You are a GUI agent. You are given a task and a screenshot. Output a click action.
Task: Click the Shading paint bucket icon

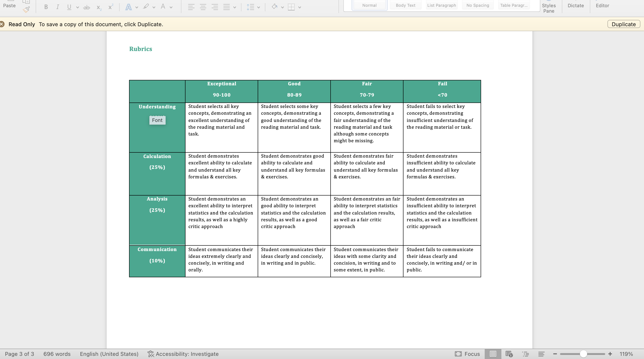coord(274,7)
